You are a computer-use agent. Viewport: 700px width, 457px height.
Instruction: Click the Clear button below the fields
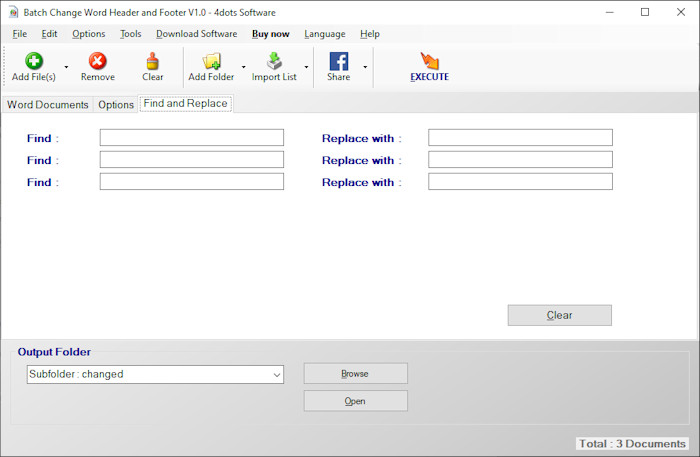[559, 315]
